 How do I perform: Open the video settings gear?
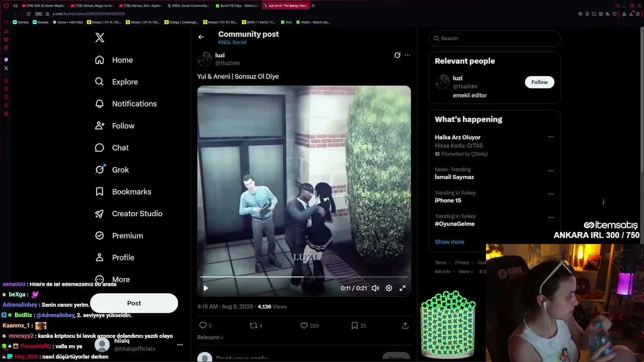click(x=389, y=288)
